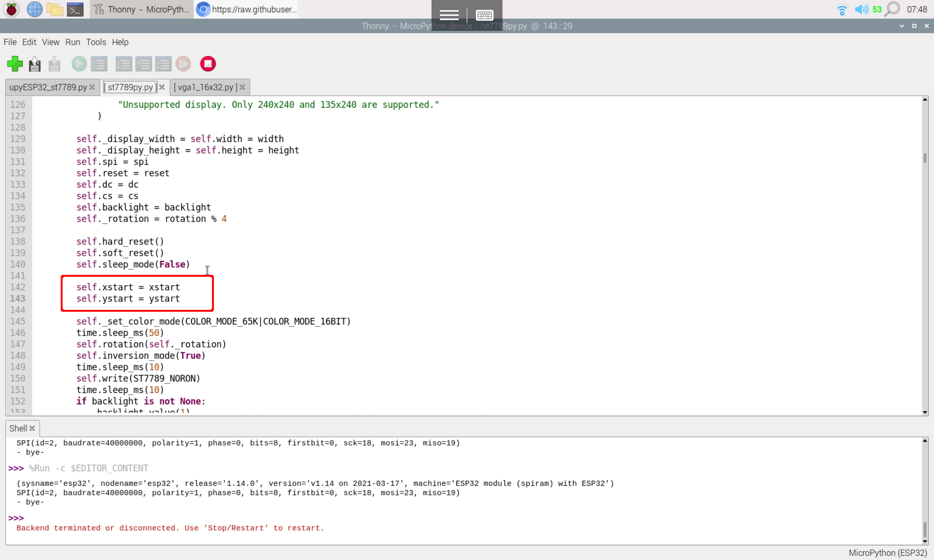Create a new file with the green plus icon
934x560 pixels.
[x=14, y=63]
